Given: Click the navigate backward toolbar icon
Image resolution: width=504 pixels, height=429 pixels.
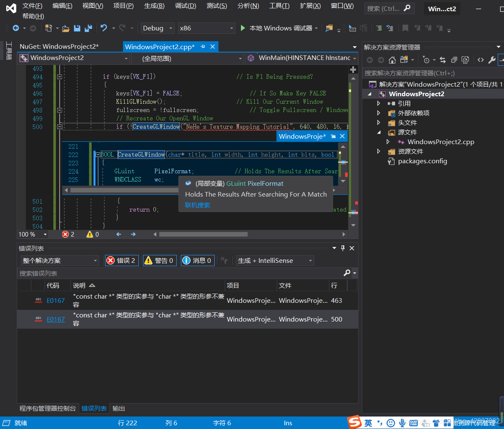Looking at the screenshot, I should tap(16, 28).
